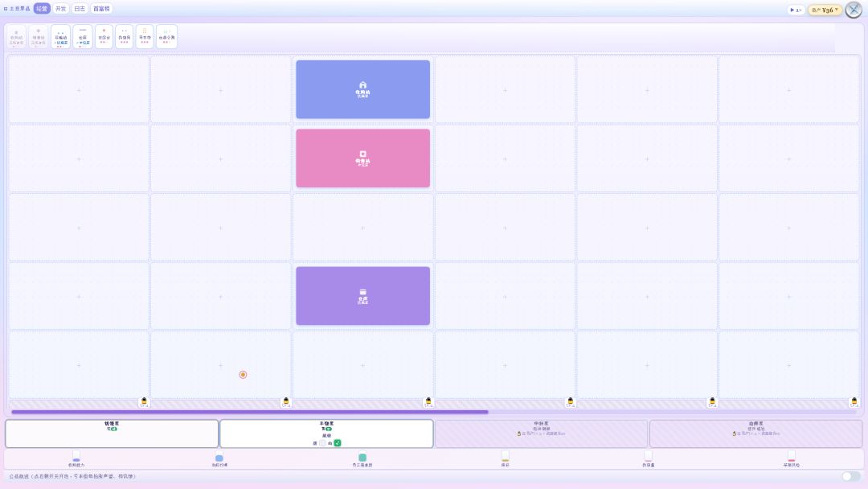Open the round avatar icon in header

(x=854, y=10)
